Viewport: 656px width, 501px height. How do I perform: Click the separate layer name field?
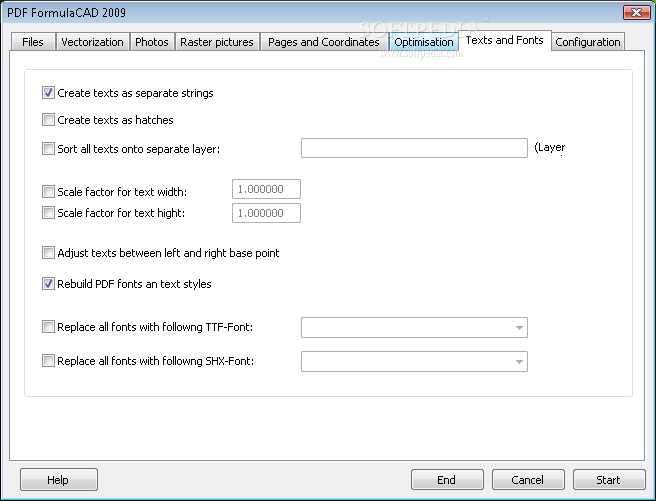coord(414,148)
